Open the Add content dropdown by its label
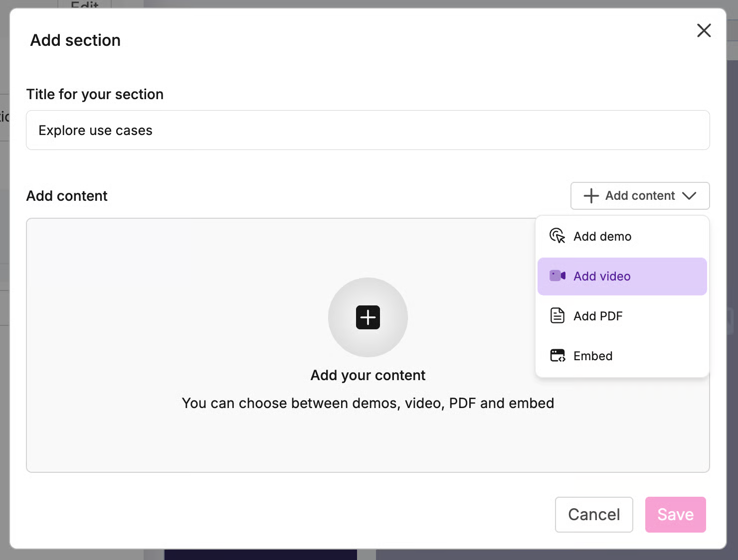Image resolution: width=738 pixels, height=560 pixels. tap(640, 196)
